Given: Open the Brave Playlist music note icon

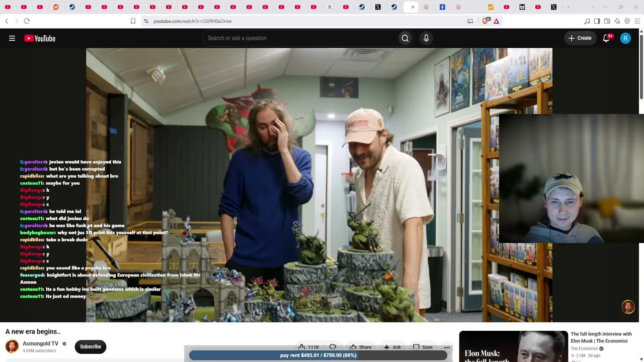Looking at the screenshot, I should pos(587,21).
